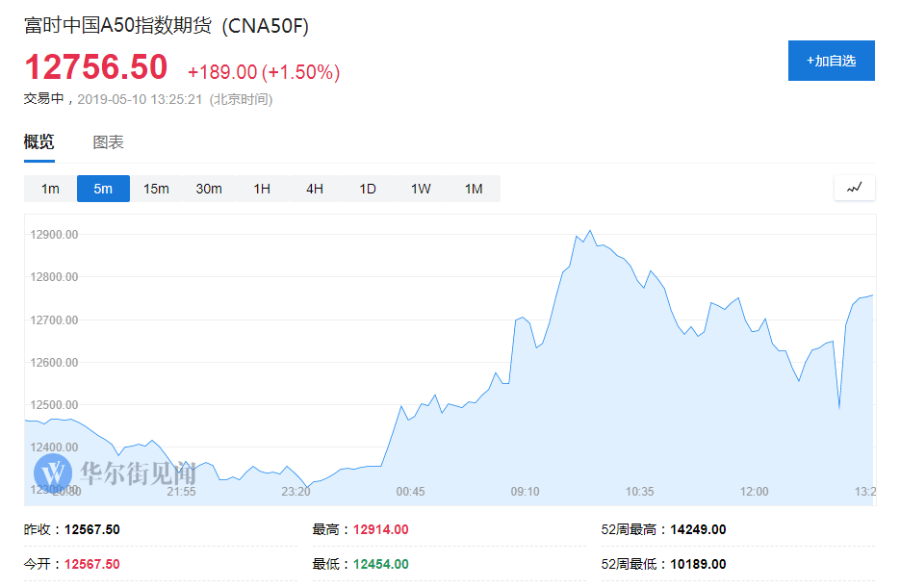Add to watchlist with +加自选
900x588 pixels.
point(831,61)
